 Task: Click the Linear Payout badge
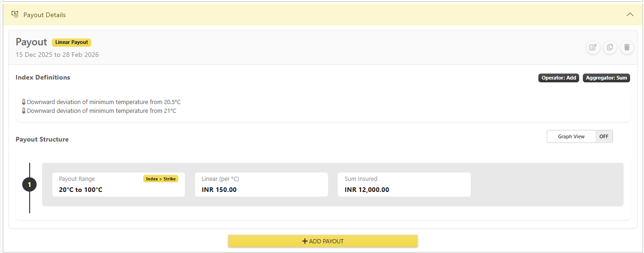click(x=72, y=42)
